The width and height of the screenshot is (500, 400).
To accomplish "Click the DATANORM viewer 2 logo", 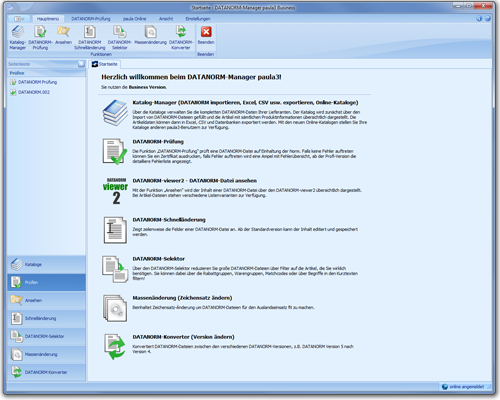I will [115, 191].
